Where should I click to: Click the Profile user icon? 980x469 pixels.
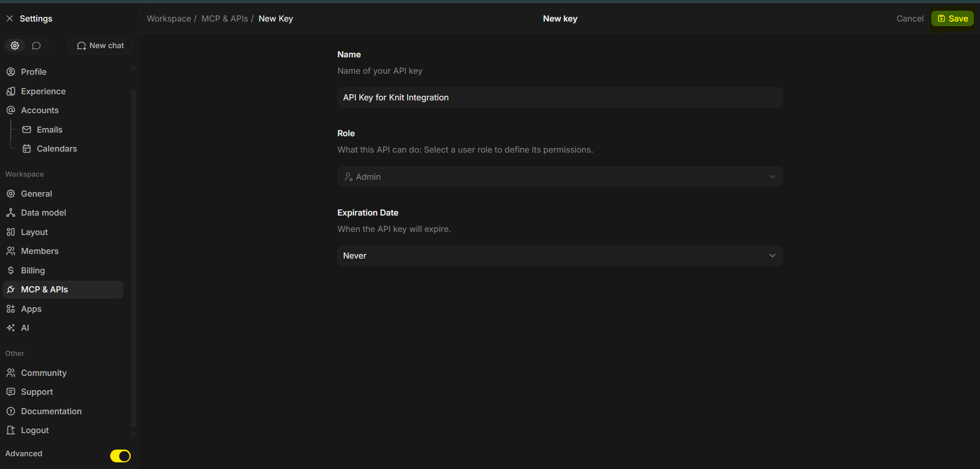(11, 72)
